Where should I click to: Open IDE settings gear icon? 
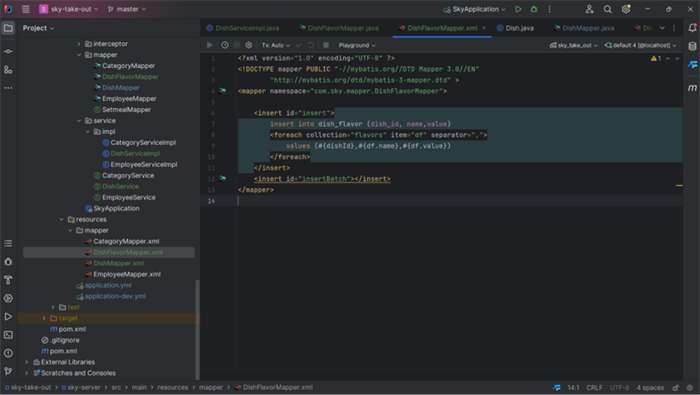(626, 9)
